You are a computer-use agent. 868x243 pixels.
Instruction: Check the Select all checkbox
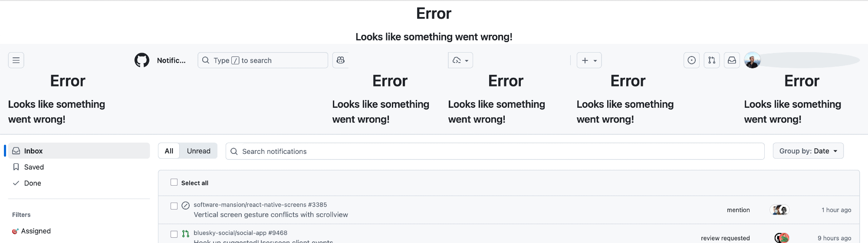pos(174,183)
